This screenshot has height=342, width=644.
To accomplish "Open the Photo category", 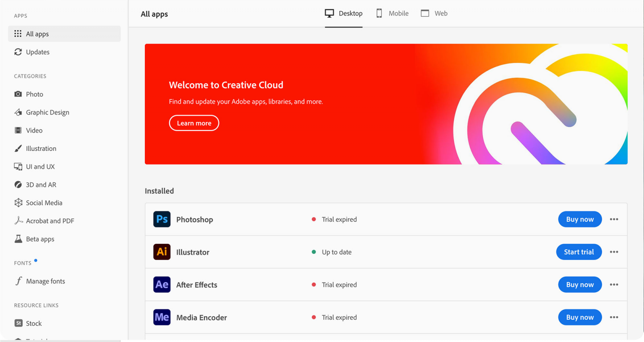I will (x=64, y=94).
